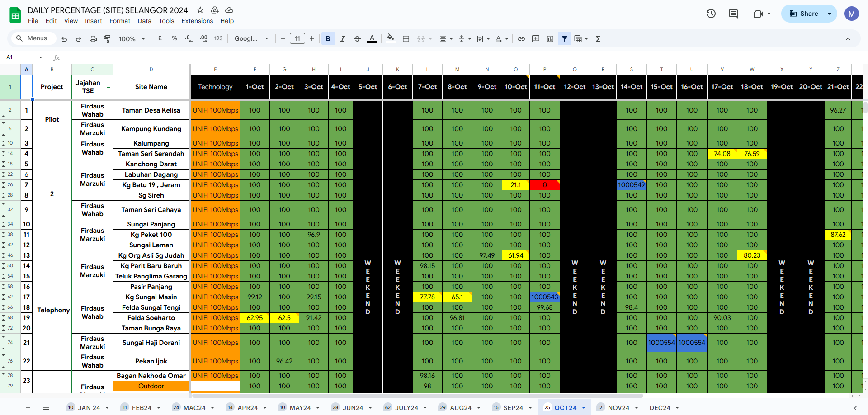Viewport: 868px width, 415px height.
Task: Open filter dropdown in Jajahan TSE header
Action: pyautogui.click(x=108, y=87)
